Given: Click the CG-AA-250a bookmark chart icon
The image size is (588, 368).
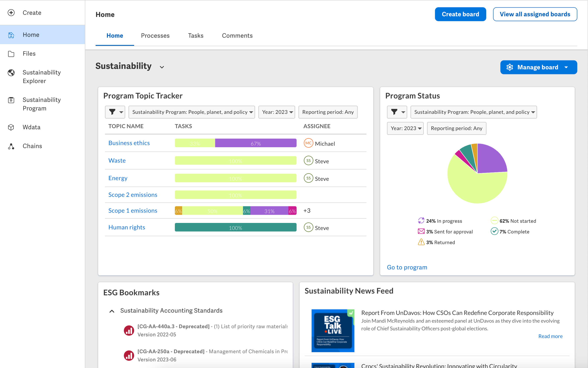Looking at the screenshot, I should (129, 356).
